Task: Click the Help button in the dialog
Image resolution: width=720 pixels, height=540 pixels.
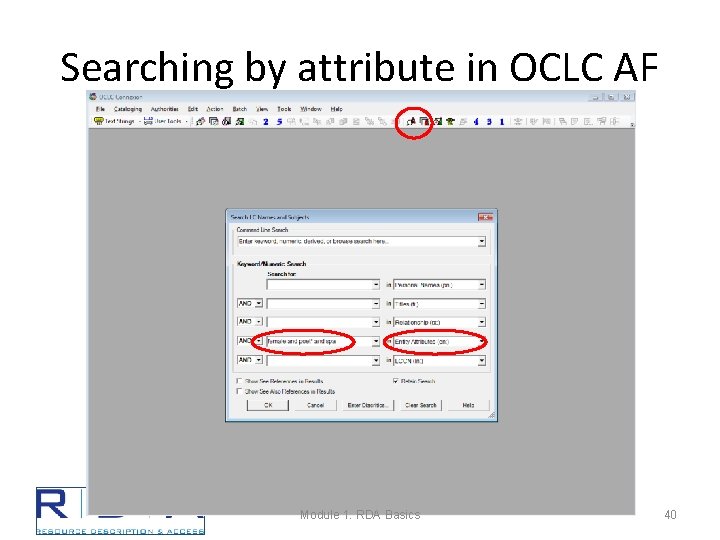Action: tap(468, 405)
